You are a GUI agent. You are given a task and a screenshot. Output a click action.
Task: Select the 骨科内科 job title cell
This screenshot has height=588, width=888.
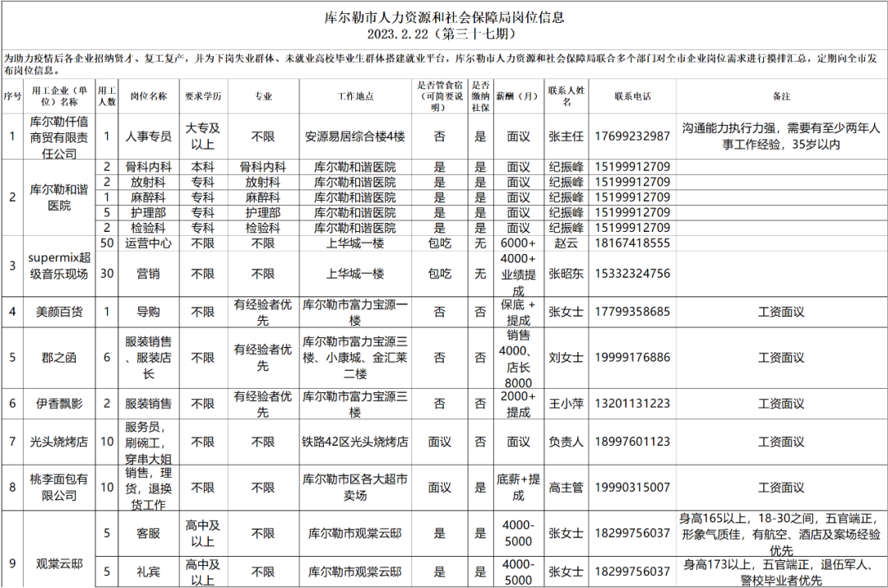point(148,167)
